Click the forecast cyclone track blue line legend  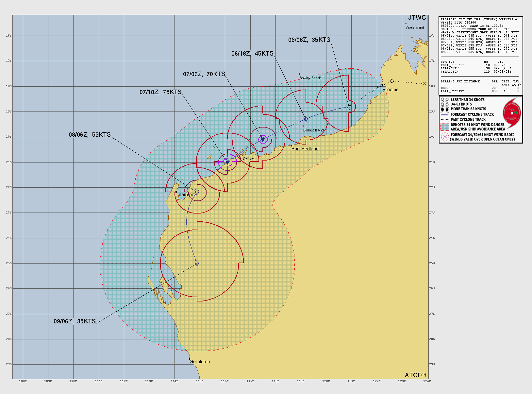[444, 115]
